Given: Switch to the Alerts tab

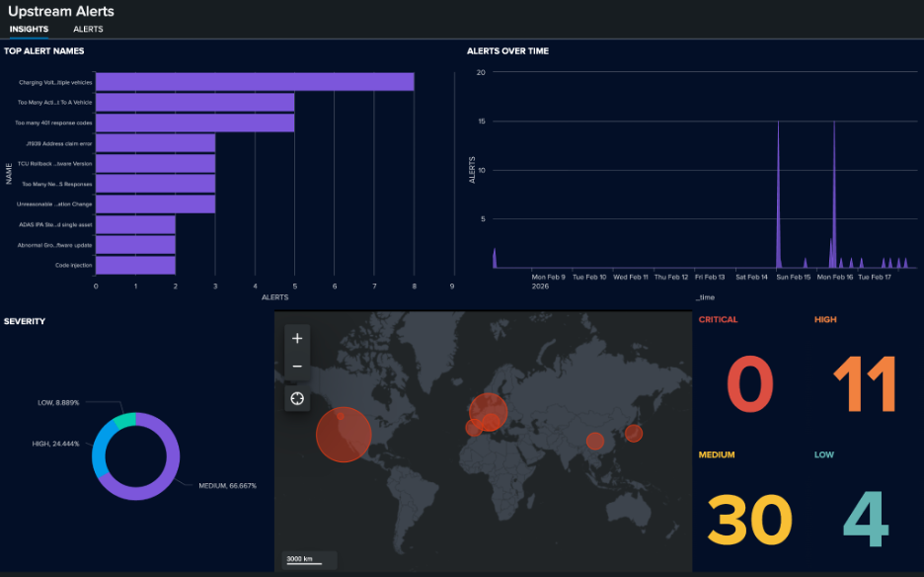Looking at the screenshot, I should [88, 30].
